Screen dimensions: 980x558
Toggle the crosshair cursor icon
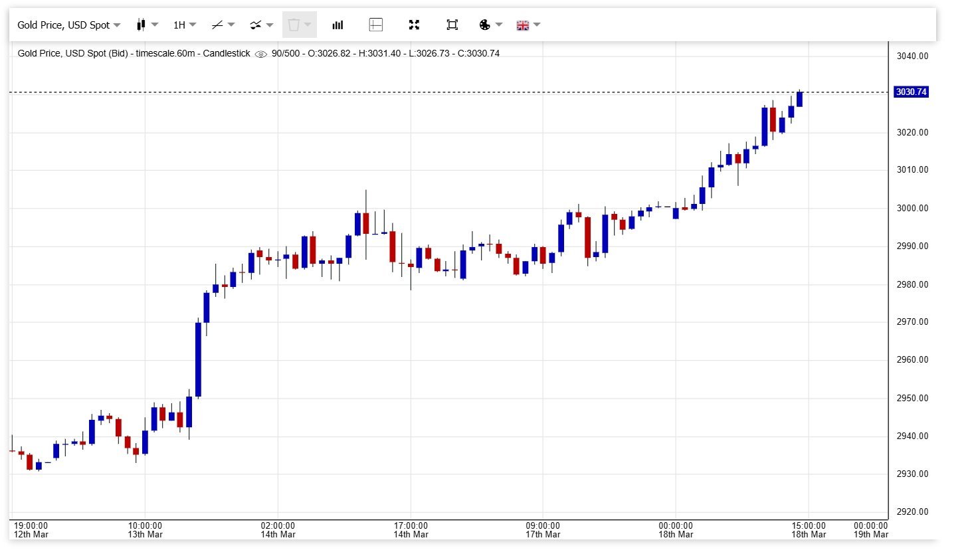coord(375,25)
